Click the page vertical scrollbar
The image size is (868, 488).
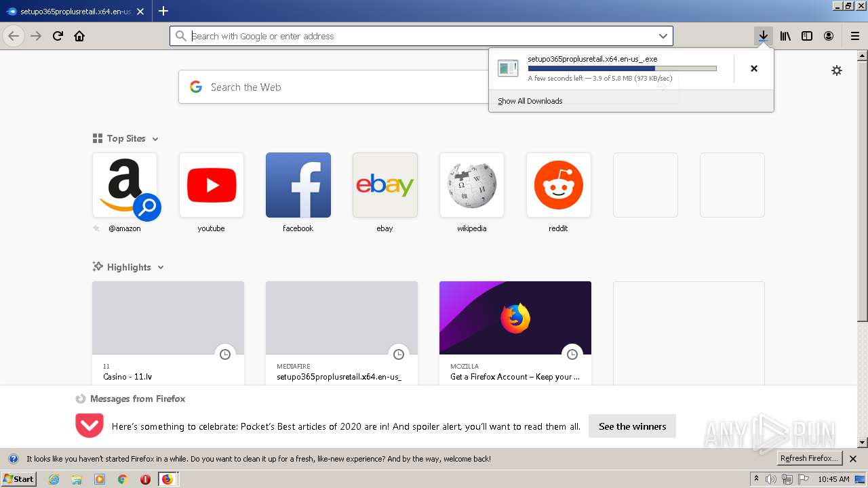(x=863, y=190)
